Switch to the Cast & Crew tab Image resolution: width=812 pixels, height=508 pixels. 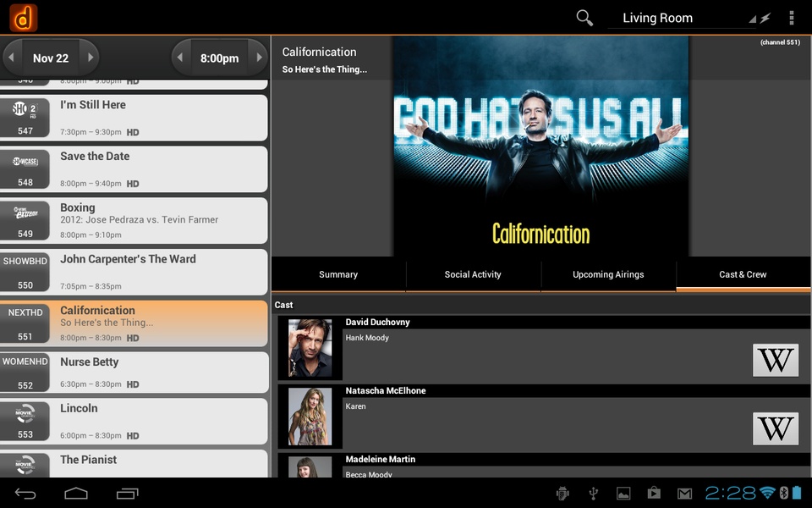tap(743, 274)
